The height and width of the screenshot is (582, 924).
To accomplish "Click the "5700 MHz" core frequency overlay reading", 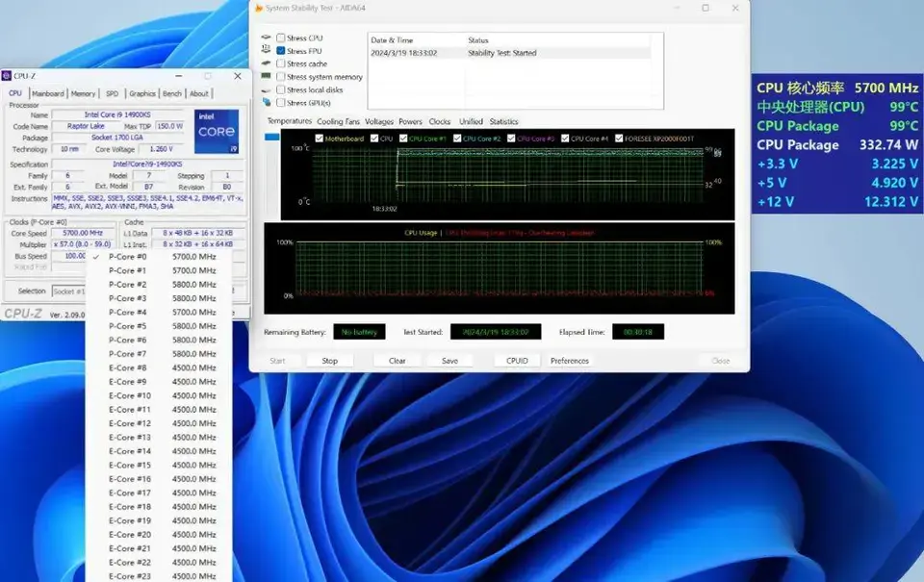I will (x=886, y=88).
